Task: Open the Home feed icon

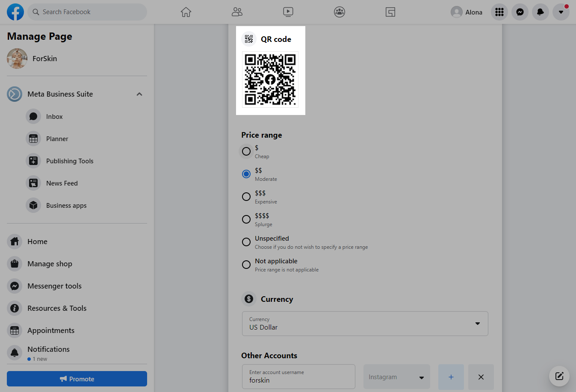Action: pyautogui.click(x=186, y=12)
